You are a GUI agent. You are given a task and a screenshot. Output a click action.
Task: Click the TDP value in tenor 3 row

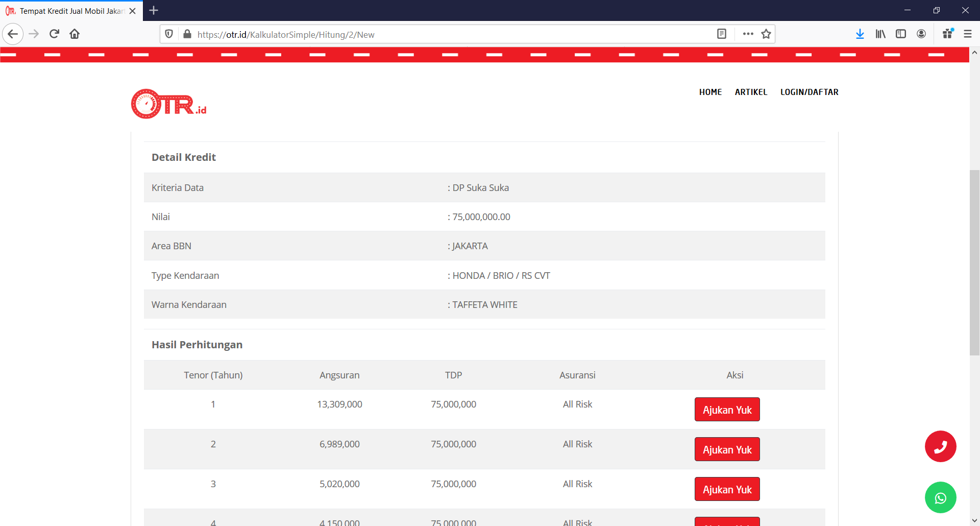click(453, 484)
